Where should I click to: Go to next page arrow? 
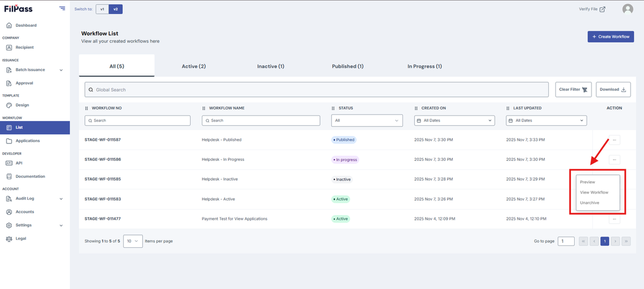coord(616,241)
